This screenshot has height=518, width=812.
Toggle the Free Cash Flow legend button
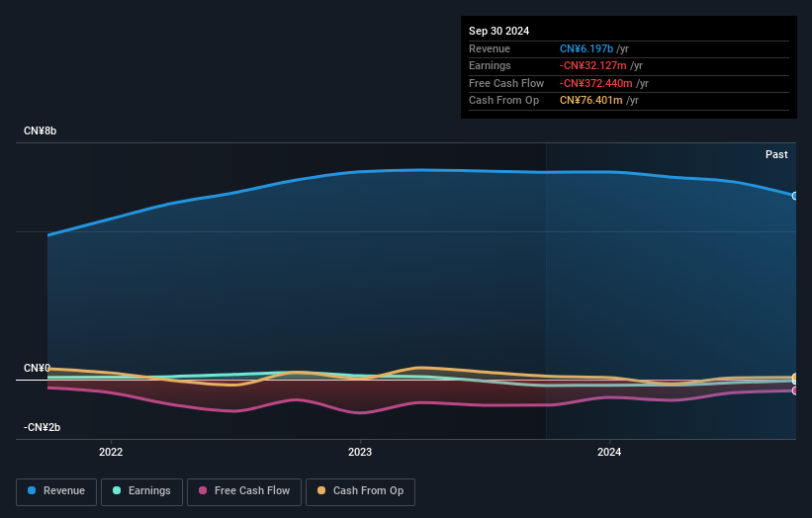click(244, 491)
